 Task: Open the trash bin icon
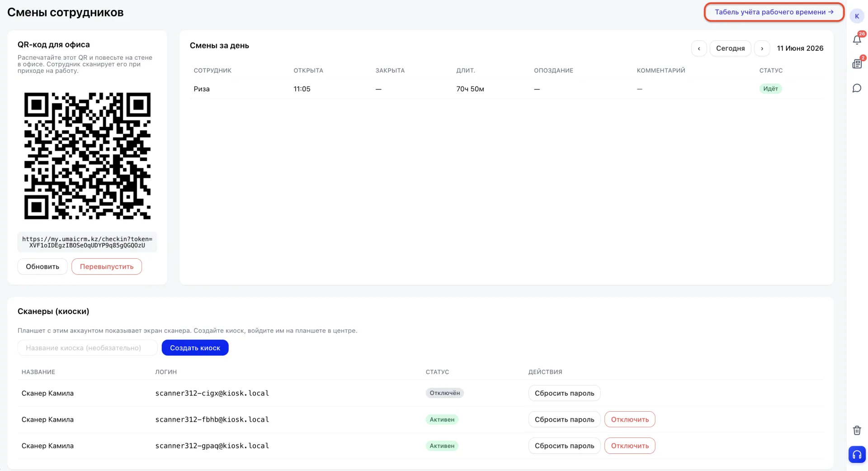pos(857,430)
